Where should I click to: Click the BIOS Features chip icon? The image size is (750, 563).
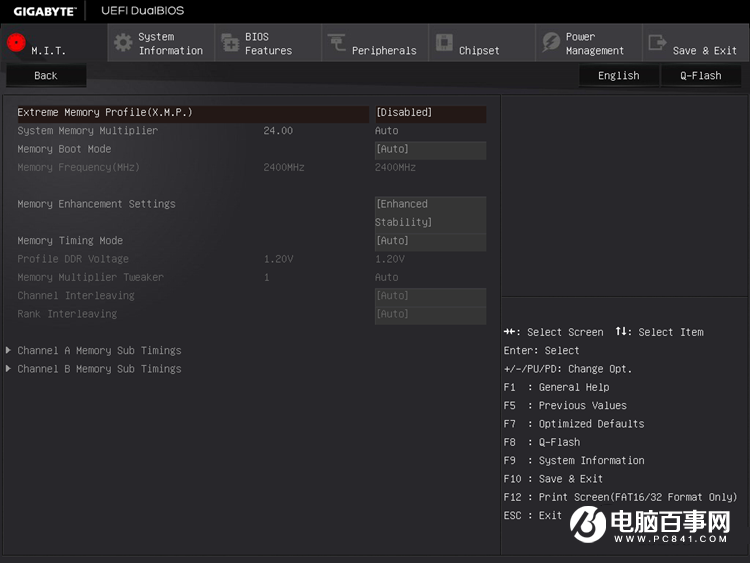(x=230, y=43)
